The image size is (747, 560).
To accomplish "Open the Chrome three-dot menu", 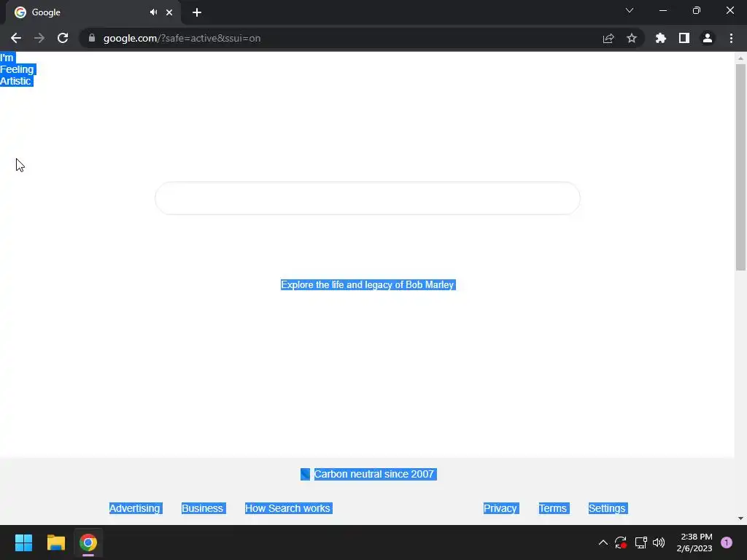I will pos(731,38).
